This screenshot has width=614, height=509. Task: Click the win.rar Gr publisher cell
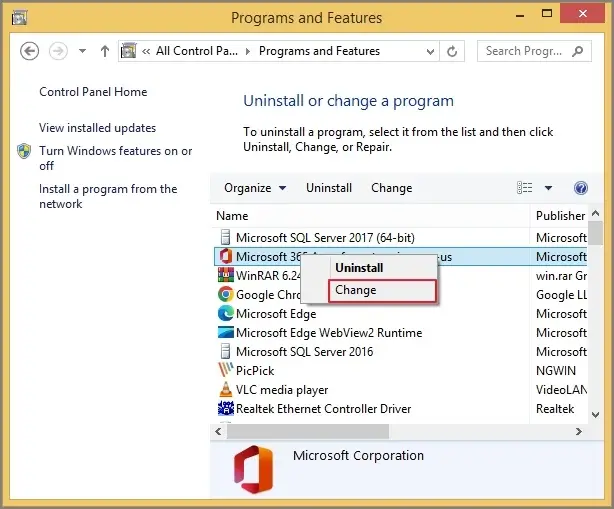pos(561,276)
